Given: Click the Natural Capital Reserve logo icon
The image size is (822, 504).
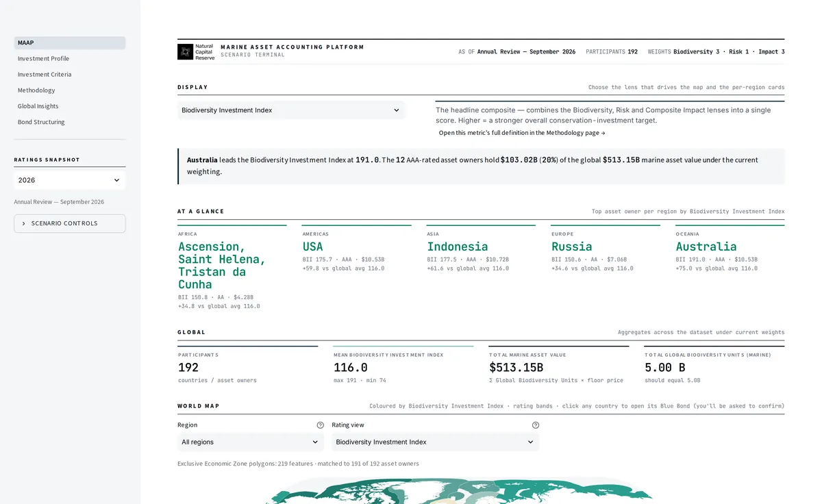Looking at the screenshot, I should pos(185,51).
